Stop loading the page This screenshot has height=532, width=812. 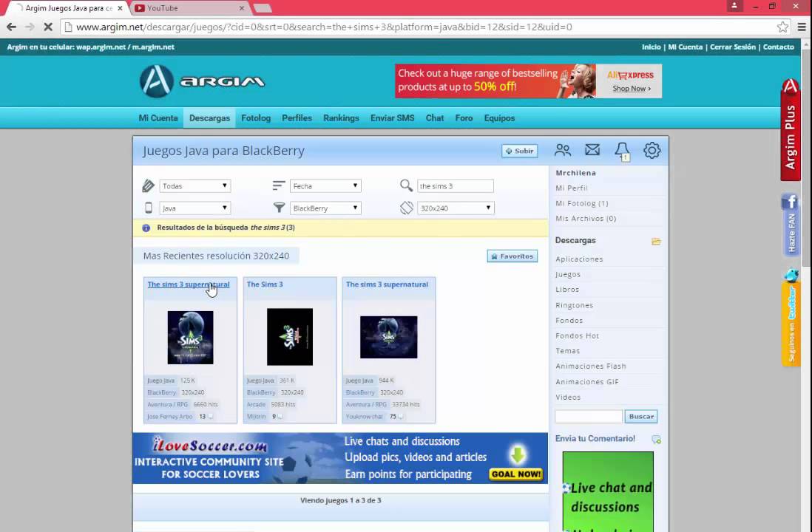[x=47, y=27]
